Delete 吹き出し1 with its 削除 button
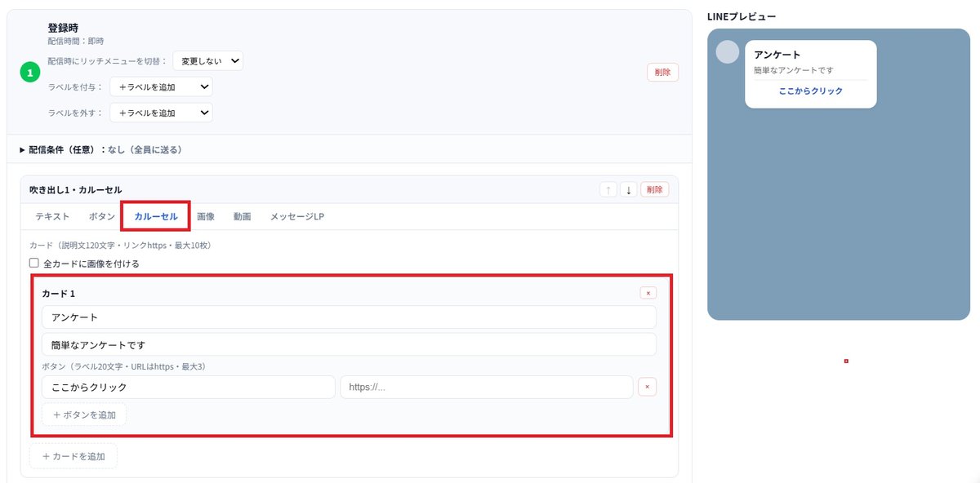Screen dimensions: 980x483 (655, 189)
